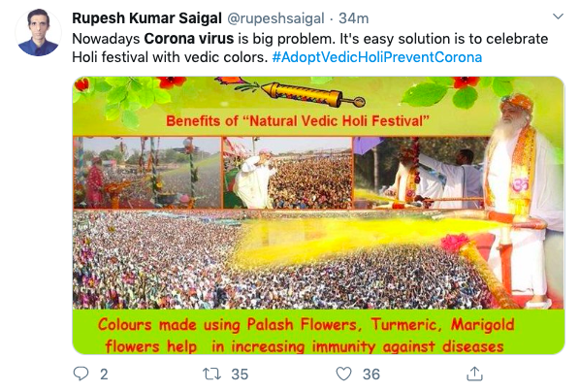
Task: Open the tweet via the 34m timestamp
Action: [354, 18]
